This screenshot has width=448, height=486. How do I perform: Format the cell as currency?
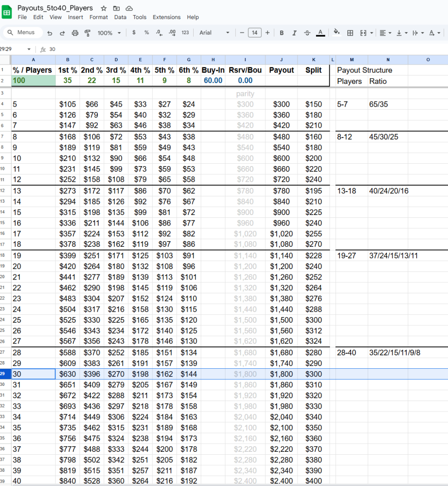[134, 33]
